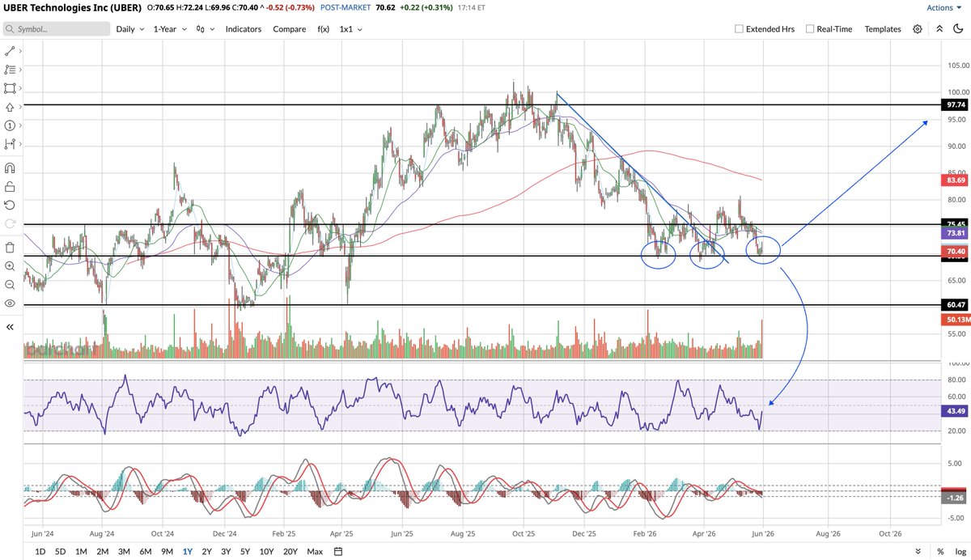Select the 5Y time range
The height and width of the screenshot is (560, 971).
244,551
